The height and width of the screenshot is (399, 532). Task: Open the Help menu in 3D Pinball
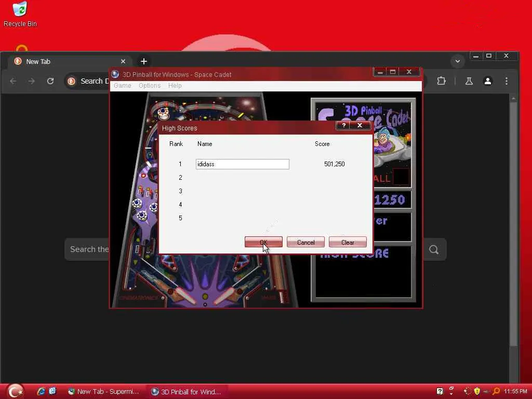[x=175, y=86]
